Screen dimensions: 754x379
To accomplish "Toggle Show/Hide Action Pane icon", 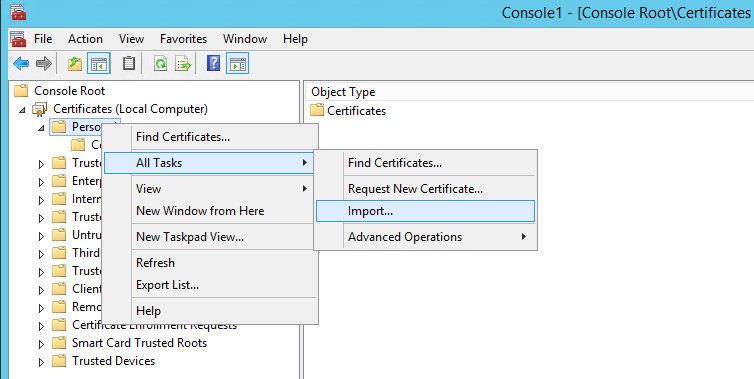I will click(x=238, y=63).
